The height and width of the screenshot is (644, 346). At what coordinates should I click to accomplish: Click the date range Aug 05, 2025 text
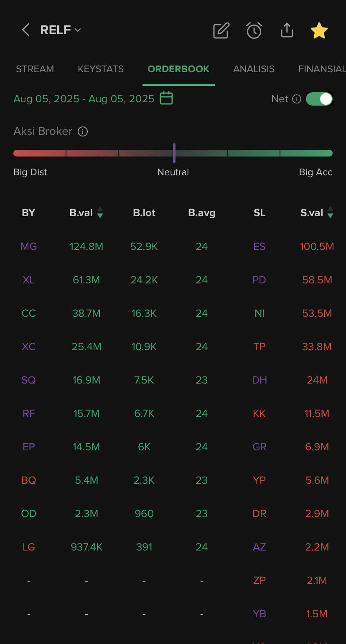point(84,99)
